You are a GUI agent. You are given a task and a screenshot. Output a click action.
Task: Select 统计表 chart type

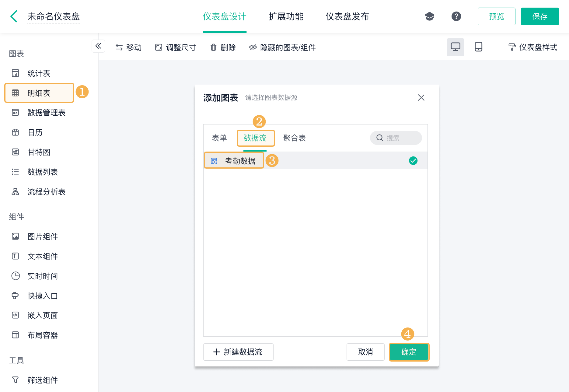coord(39,73)
